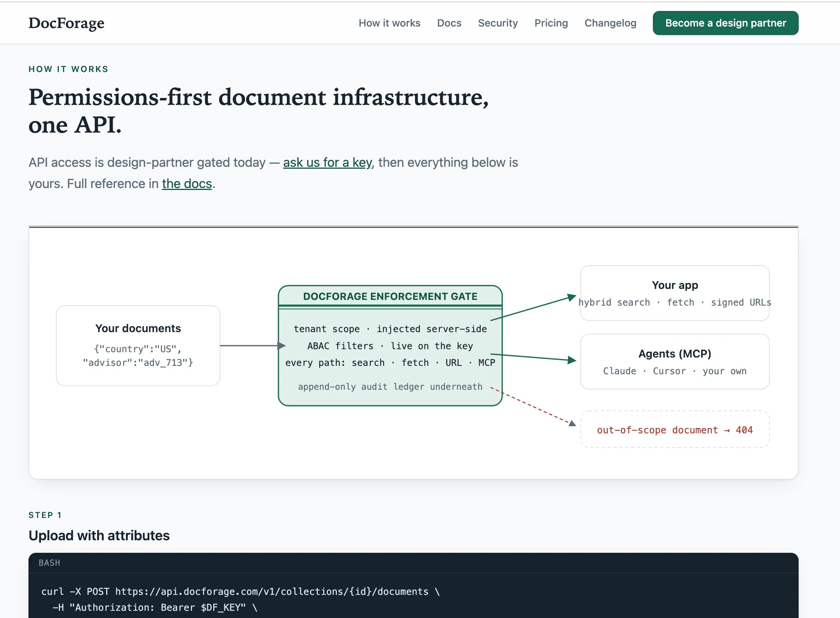Open the DocForage home logo
The height and width of the screenshot is (618, 840).
click(x=66, y=23)
